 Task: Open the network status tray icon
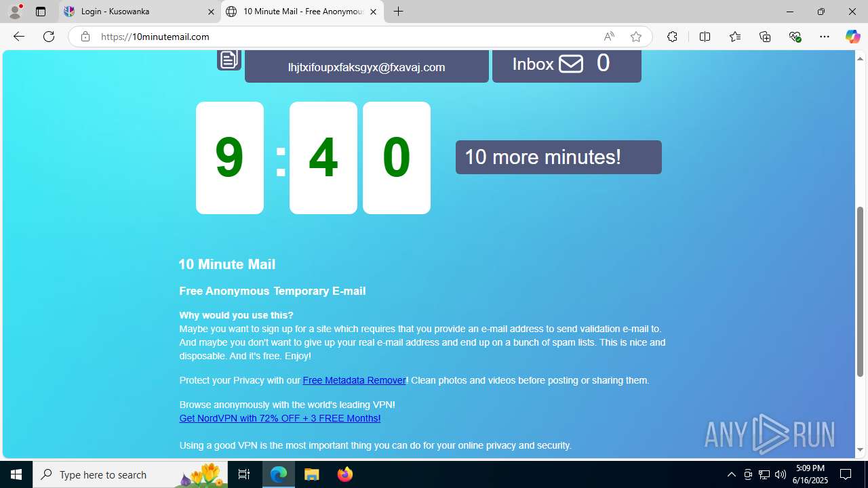pyautogui.click(x=764, y=474)
